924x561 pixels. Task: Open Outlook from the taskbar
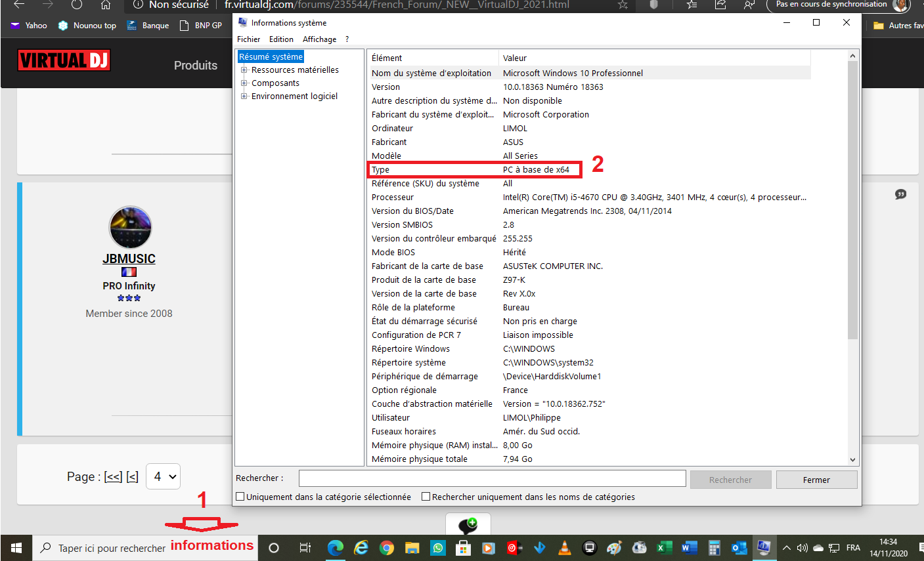(739, 548)
